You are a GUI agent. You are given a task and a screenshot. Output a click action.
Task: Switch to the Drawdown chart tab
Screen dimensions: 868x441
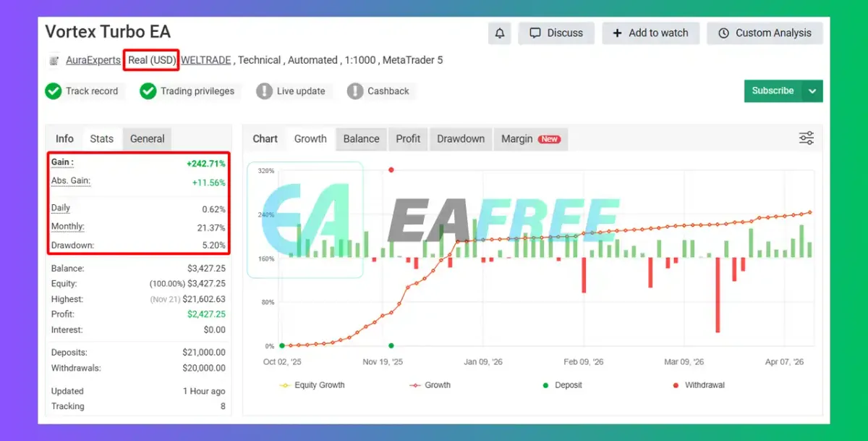point(461,139)
